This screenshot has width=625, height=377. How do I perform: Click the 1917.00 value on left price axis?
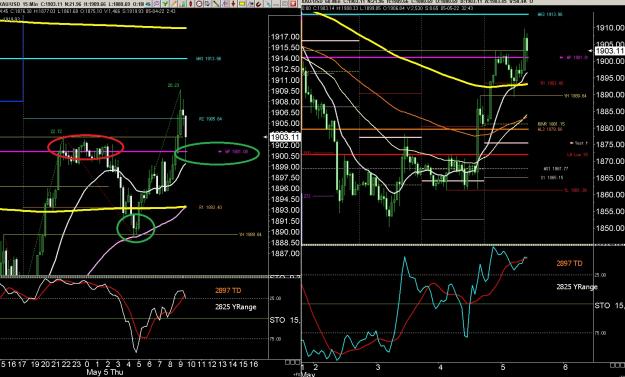click(x=285, y=37)
